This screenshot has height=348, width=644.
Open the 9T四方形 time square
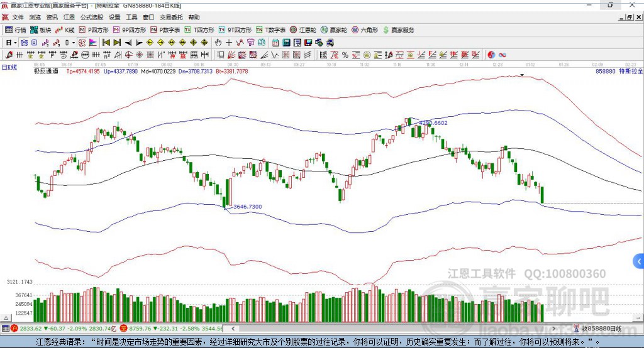click(235, 30)
